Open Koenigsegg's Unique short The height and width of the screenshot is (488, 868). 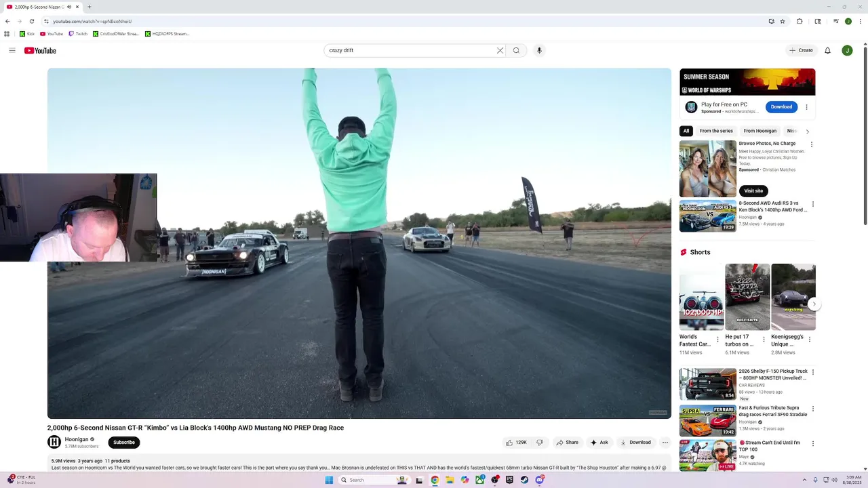point(793,297)
